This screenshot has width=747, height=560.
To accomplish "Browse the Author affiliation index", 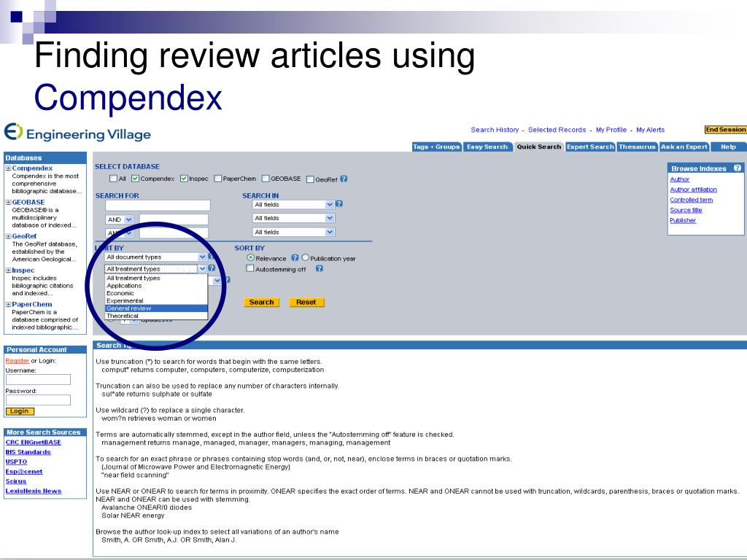I will pos(693,190).
